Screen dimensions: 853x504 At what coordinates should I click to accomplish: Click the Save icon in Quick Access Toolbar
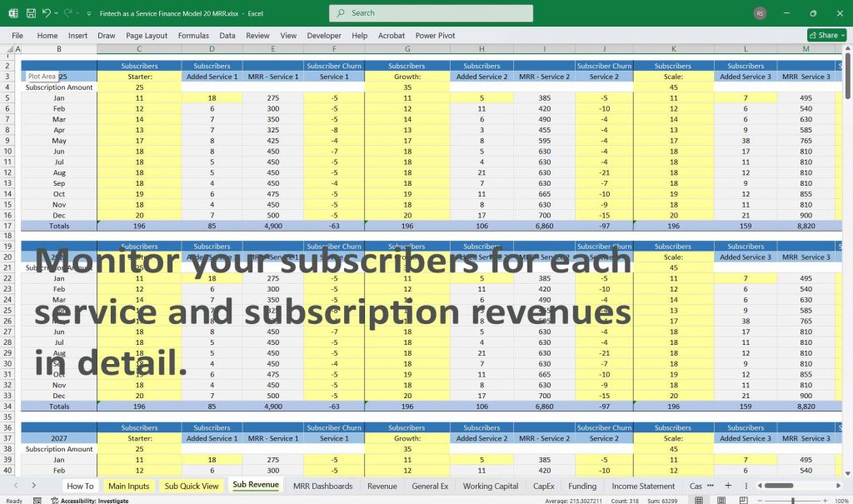coord(30,12)
